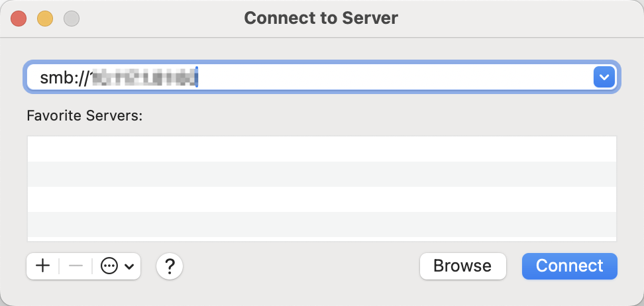Viewport: 644px width, 306px height.
Task: Close the Connect to Server window
Action: (x=19, y=18)
